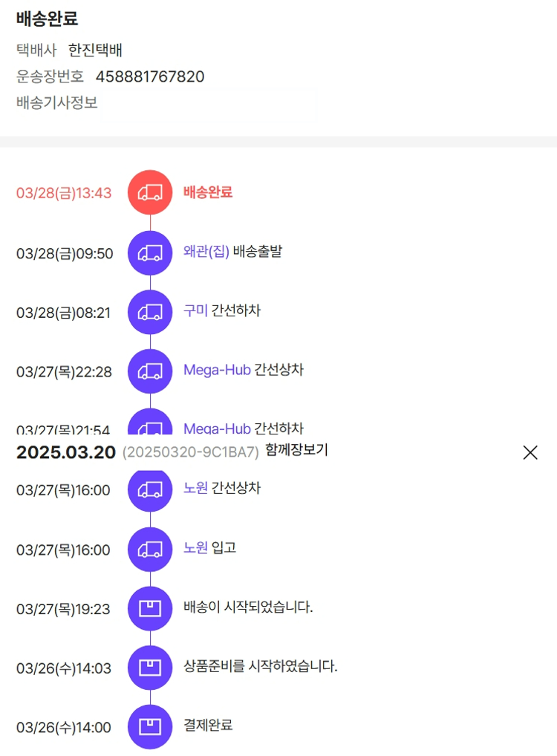This screenshot has height=756, width=557.
Task: Click truck icon beside 구미 간선하차
Action: pos(150,312)
